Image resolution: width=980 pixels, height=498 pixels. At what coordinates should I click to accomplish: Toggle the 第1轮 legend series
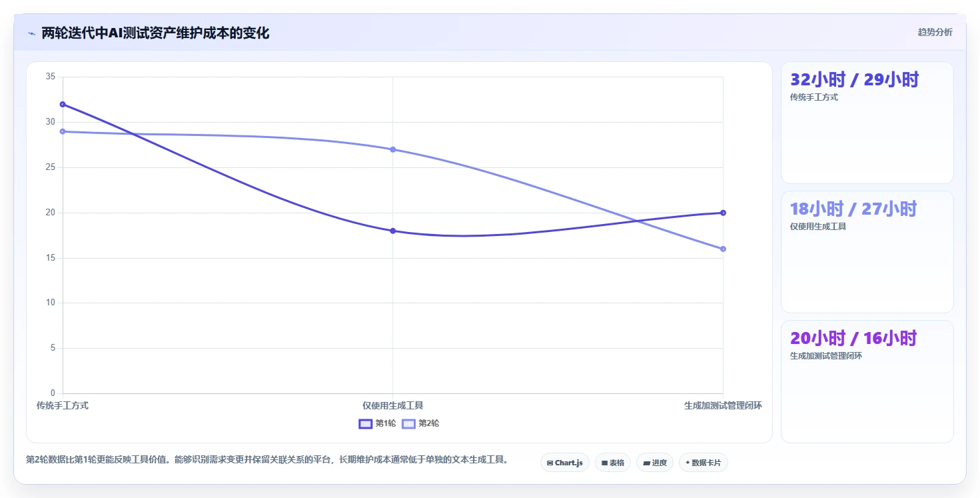pyautogui.click(x=377, y=423)
